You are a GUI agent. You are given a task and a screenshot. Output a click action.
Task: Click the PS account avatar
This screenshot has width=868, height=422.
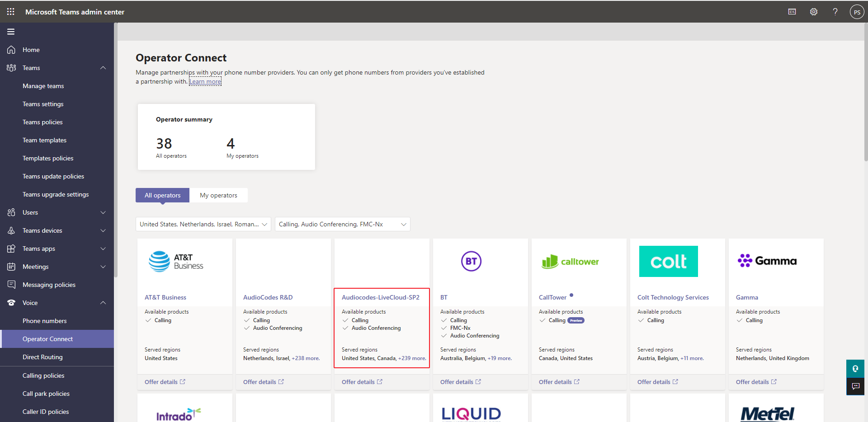[x=857, y=12]
